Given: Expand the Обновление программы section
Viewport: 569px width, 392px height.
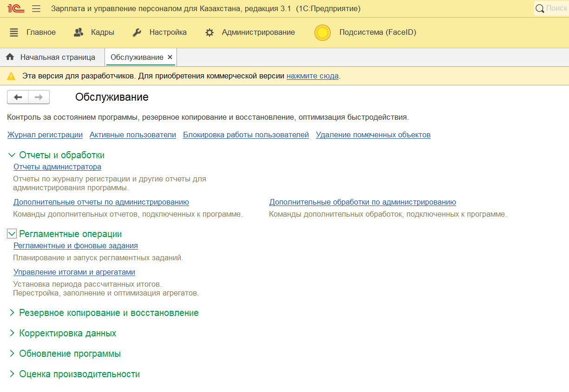Looking at the screenshot, I should pos(12,354).
